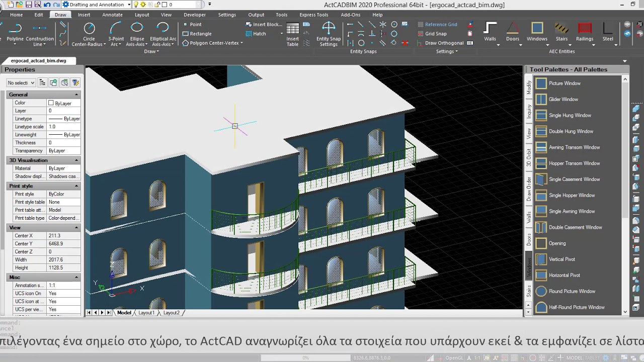Switch to the Layout1 tab
The image size is (644, 362).
[x=146, y=313]
